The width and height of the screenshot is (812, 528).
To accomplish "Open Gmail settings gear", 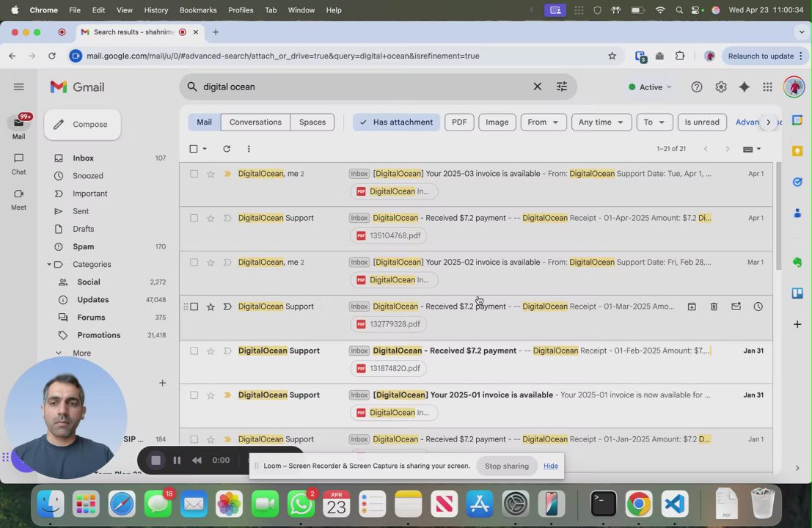I will point(721,87).
